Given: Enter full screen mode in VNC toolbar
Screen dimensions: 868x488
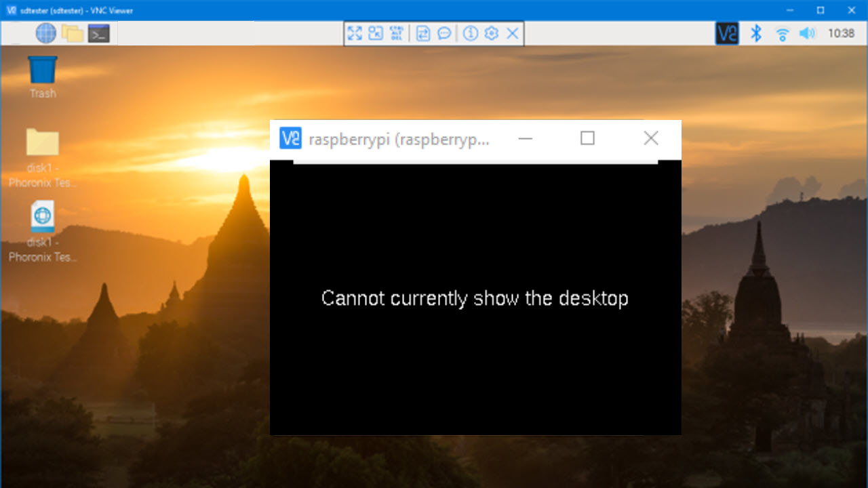Looking at the screenshot, I should 355,33.
